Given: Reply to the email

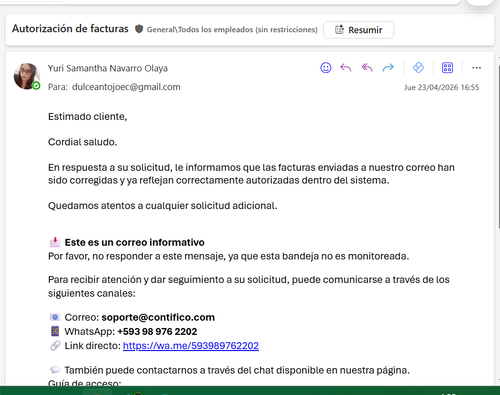Looking at the screenshot, I should [x=346, y=68].
